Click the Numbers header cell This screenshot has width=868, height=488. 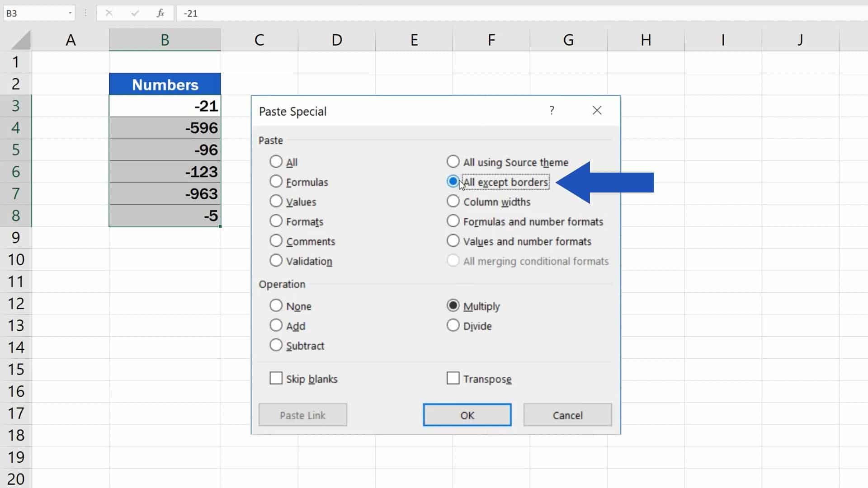coord(165,84)
